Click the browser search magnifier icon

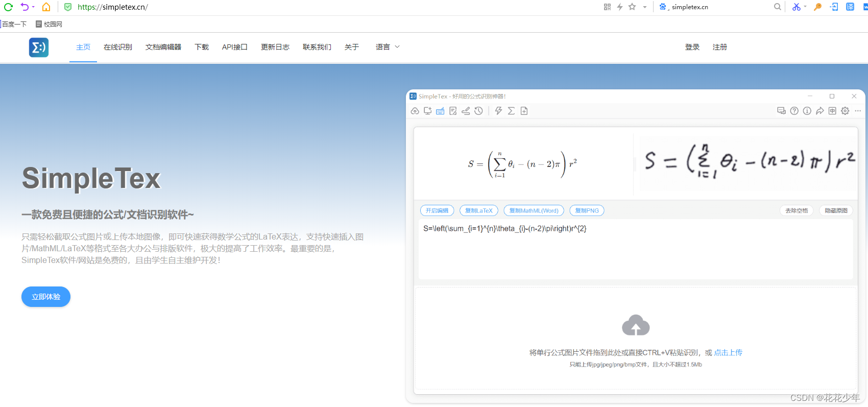point(777,7)
